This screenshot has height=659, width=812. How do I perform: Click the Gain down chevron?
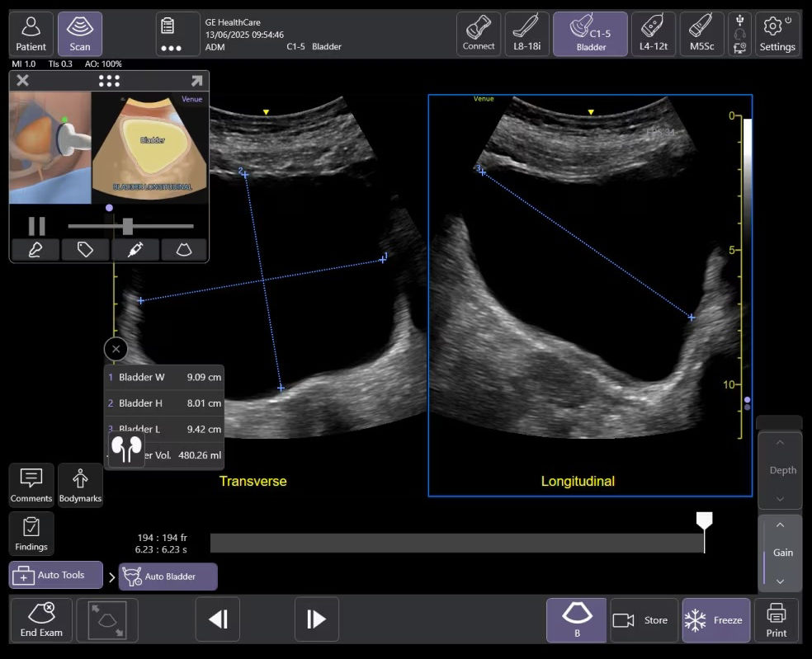coord(781,581)
